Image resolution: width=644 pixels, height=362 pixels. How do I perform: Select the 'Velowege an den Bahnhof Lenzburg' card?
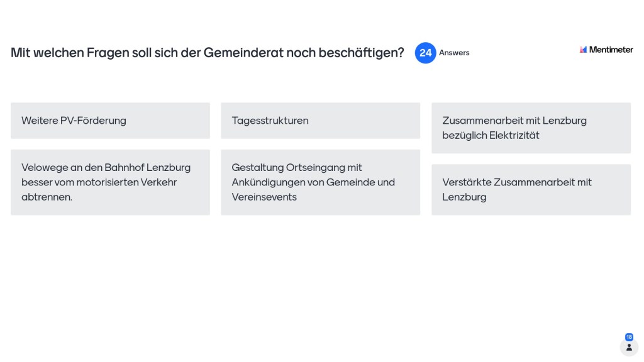110,182
